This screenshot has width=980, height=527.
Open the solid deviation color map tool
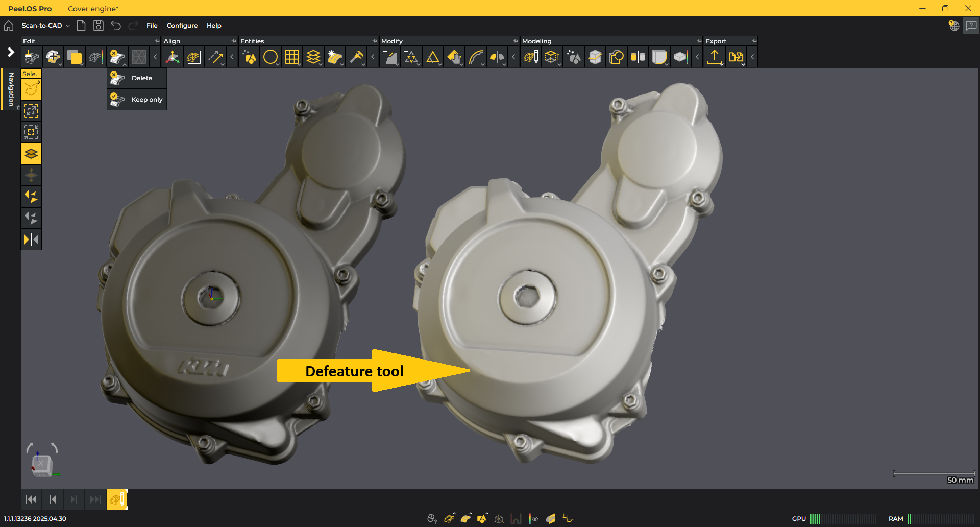click(681, 57)
